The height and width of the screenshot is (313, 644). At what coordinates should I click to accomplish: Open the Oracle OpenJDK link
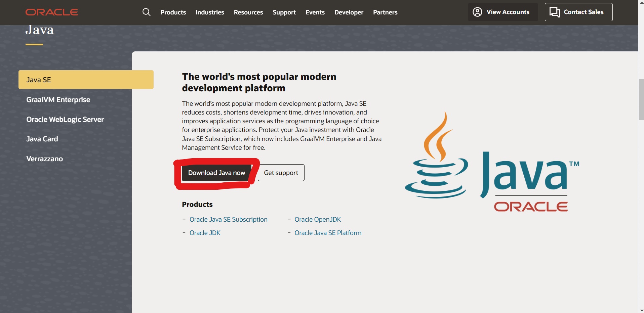(318, 219)
